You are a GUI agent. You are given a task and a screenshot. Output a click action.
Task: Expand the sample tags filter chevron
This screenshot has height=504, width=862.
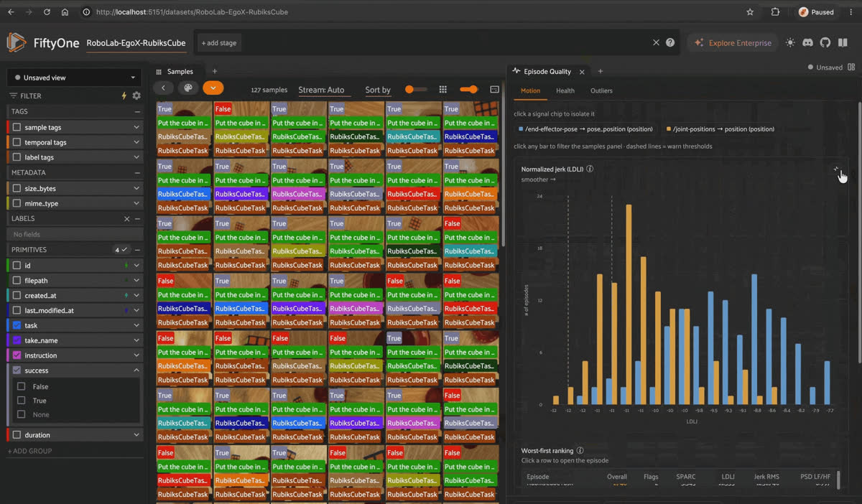pyautogui.click(x=136, y=127)
